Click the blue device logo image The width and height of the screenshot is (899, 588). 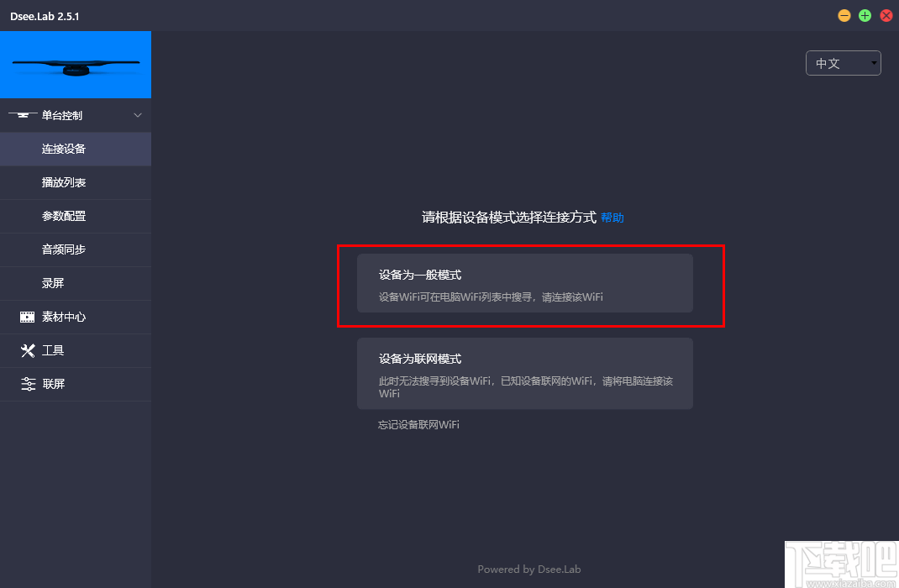76,65
